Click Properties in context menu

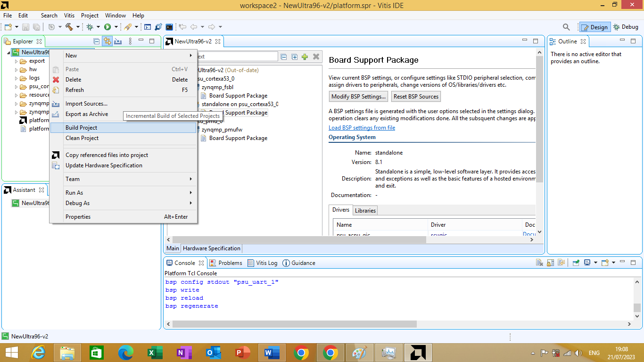123,217
